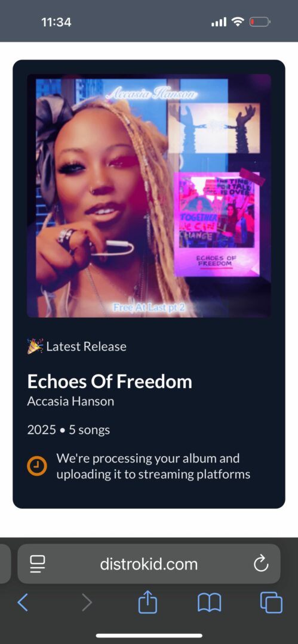Open the Safari share sheet icon
Image resolution: width=298 pixels, height=644 pixels.
pyautogui.click(x=148, y=601)
